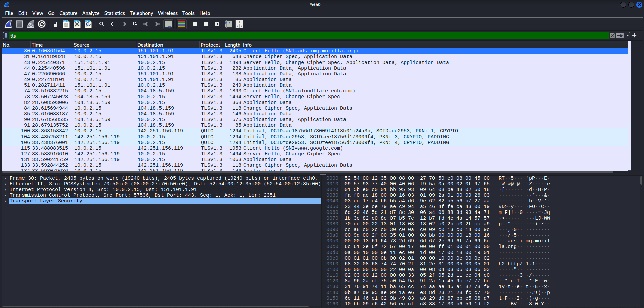Clear the tls display filter
This screenshot has width=644, height=308.
[x=612, y=36]
